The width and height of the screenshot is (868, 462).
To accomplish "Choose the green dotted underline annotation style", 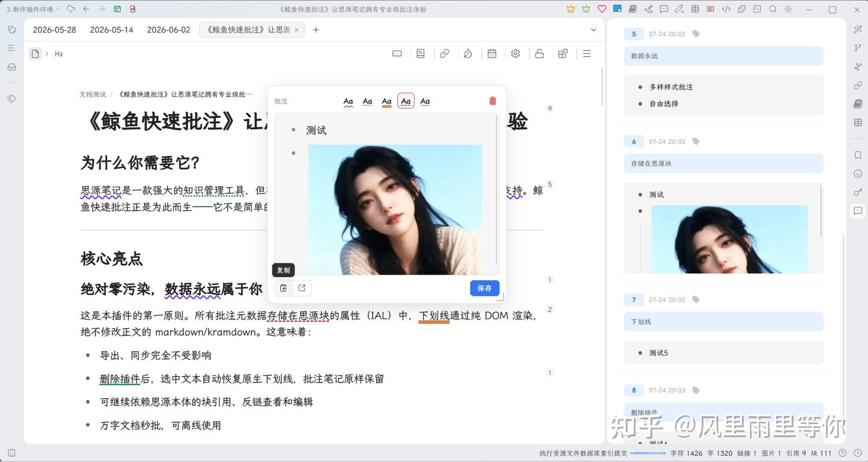I will [368, 101].
